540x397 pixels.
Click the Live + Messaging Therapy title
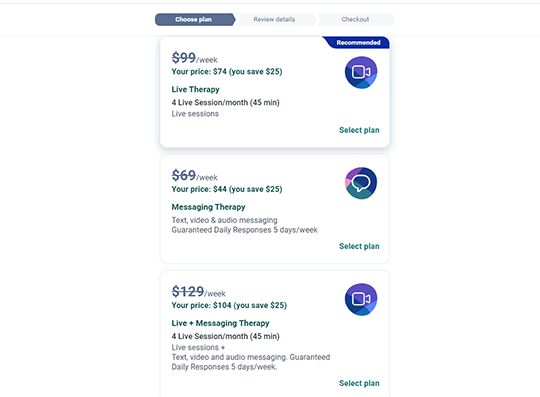(220, 323)
